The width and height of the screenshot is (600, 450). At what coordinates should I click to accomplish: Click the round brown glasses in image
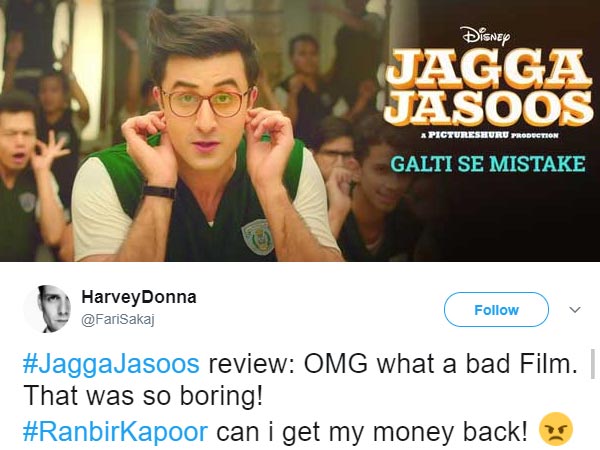[x=207, y=102]
